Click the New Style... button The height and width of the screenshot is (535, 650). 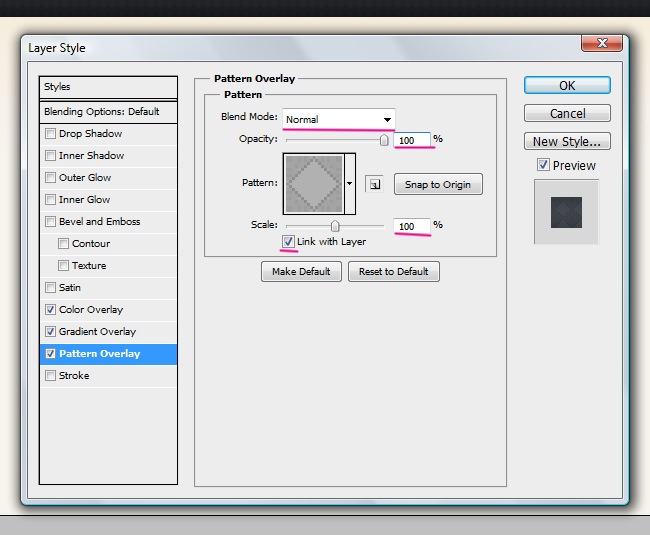click(567, 142)
